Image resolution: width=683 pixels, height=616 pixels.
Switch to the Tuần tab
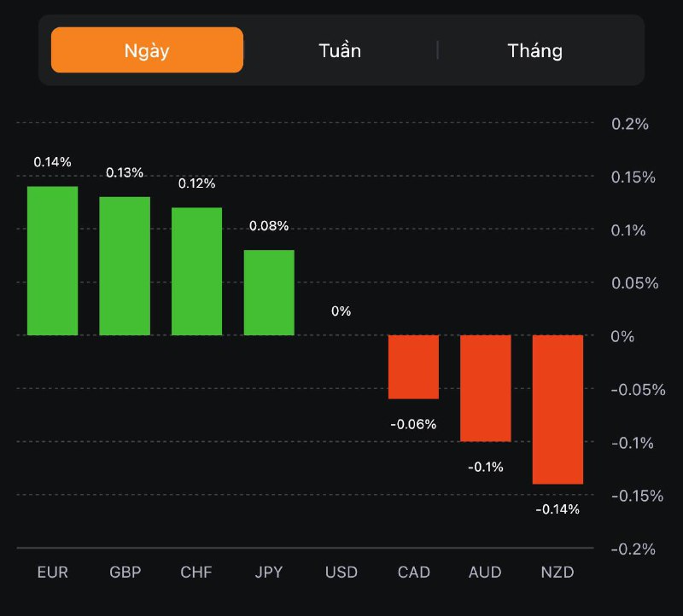pyautogui.click(x=340, y=50)
